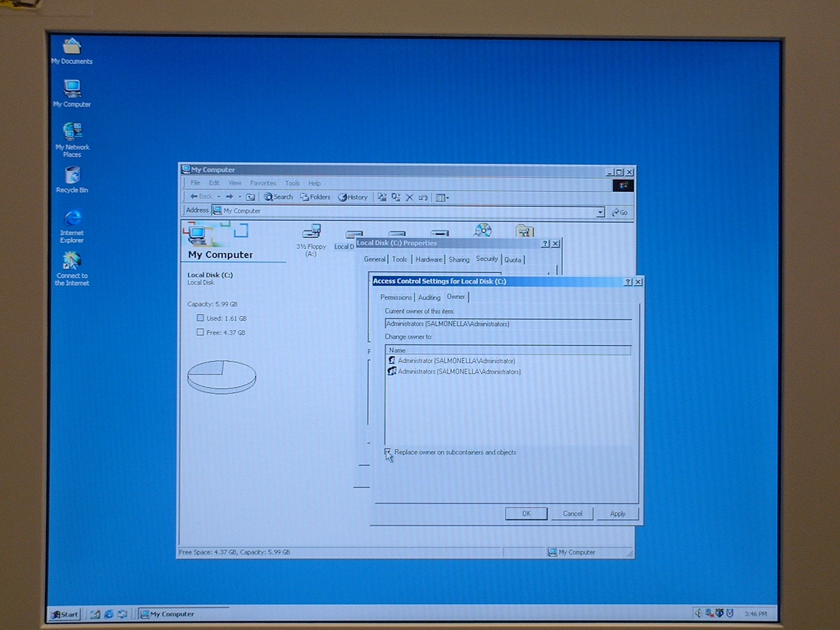Click the OK button
This screenshot has height=630, width=840.
[526, 513]
